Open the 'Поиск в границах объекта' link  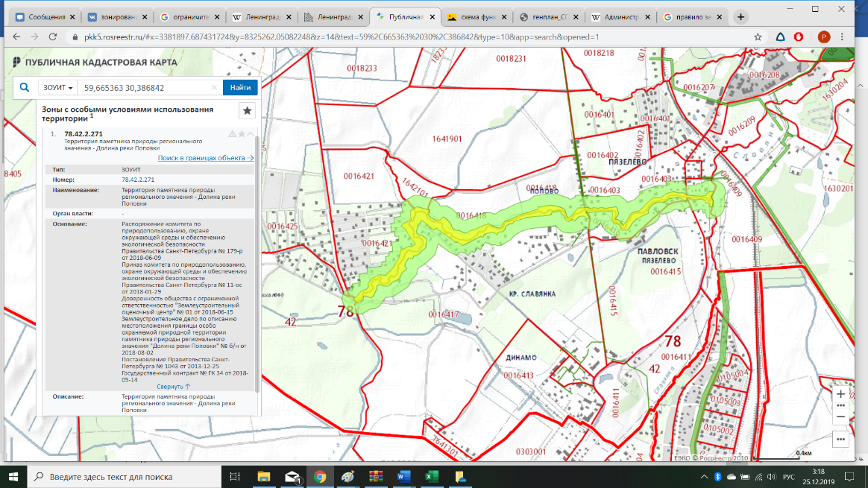point(205,158)
